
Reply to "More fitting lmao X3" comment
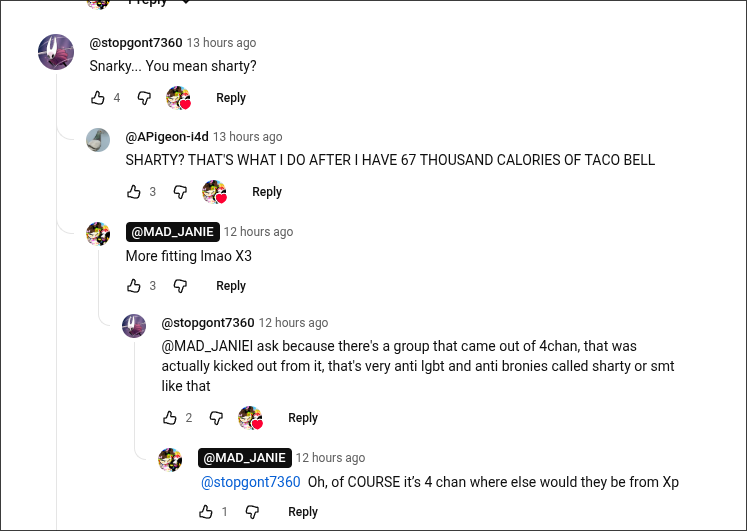(x=231, y=286)
